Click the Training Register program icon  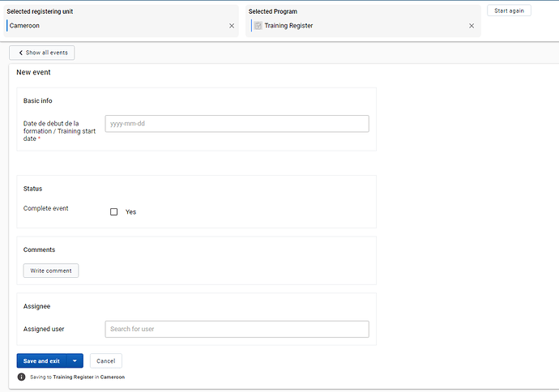point(258,26)
